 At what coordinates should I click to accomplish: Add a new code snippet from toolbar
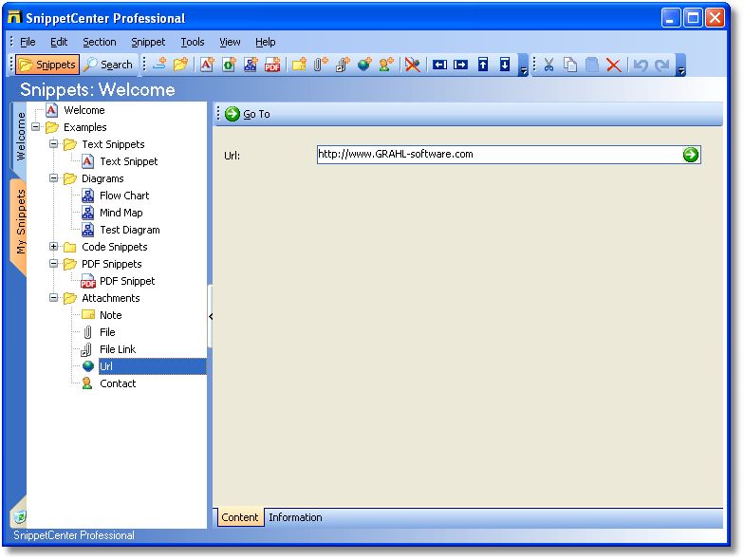click(x=229, y=65)
